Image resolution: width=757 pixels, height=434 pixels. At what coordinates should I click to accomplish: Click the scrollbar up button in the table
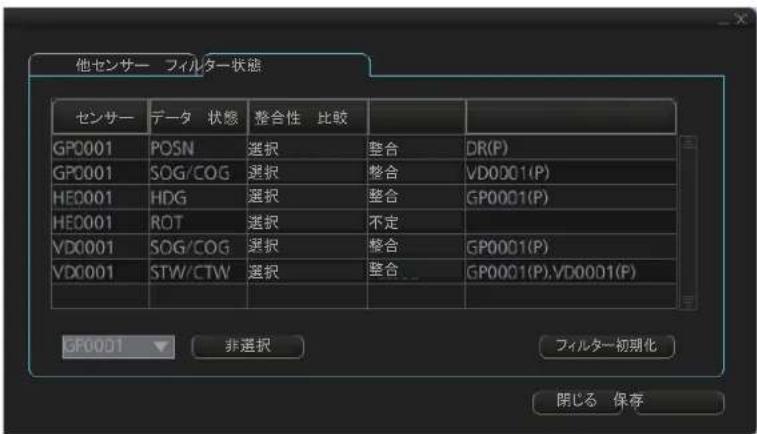tap(688, 143)
